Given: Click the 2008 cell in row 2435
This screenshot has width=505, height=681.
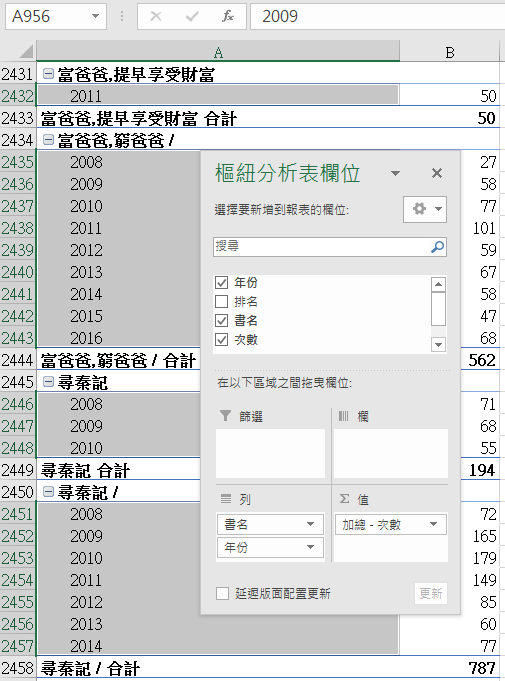Looking at the screenshot, I should (119, 162).
